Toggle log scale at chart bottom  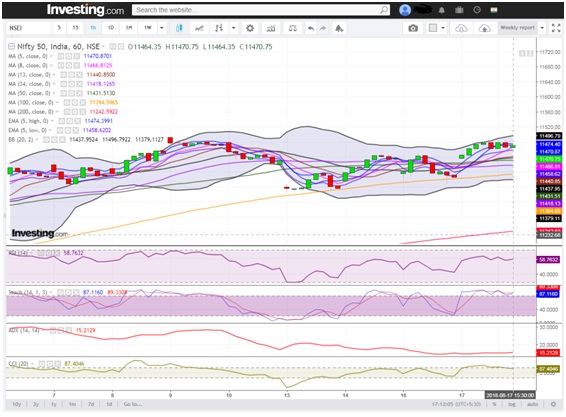click(x=511, y=404)
